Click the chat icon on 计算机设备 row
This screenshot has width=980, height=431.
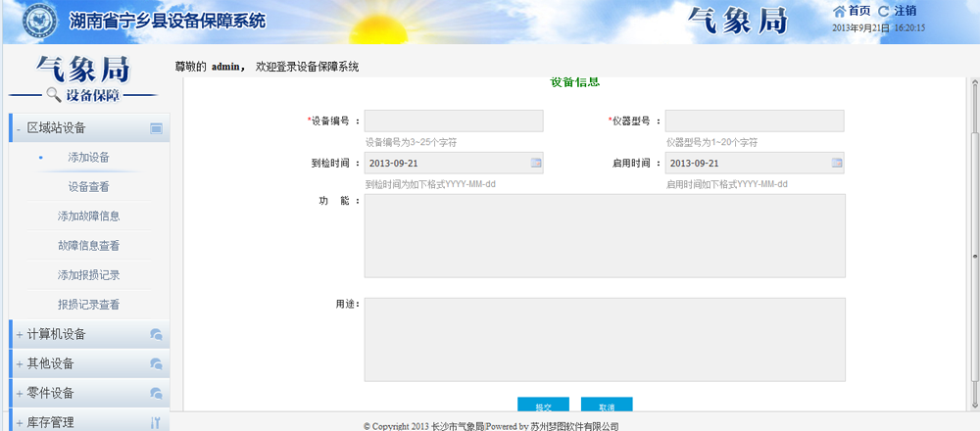point(156,334)
